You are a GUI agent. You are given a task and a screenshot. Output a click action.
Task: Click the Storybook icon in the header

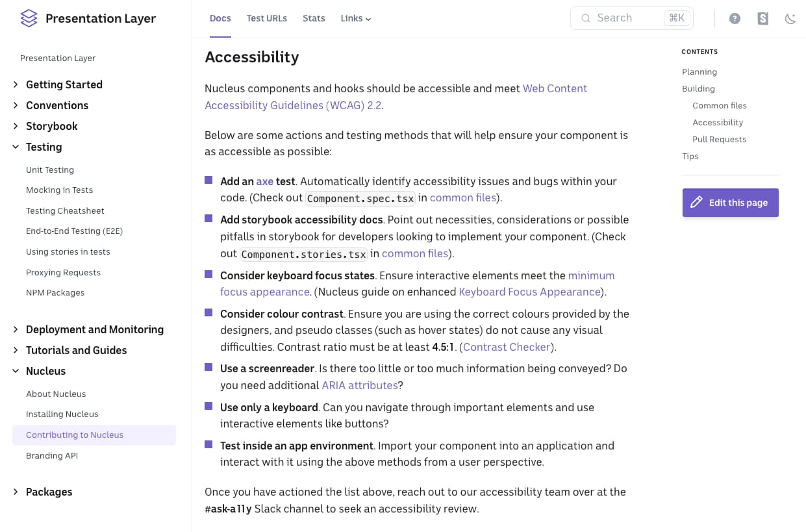762,18
